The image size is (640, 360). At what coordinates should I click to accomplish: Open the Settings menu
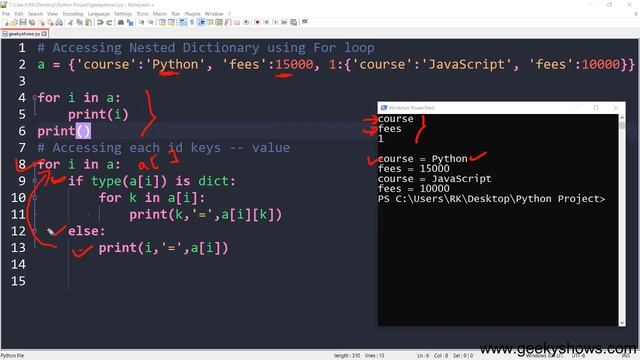(123, 14)
